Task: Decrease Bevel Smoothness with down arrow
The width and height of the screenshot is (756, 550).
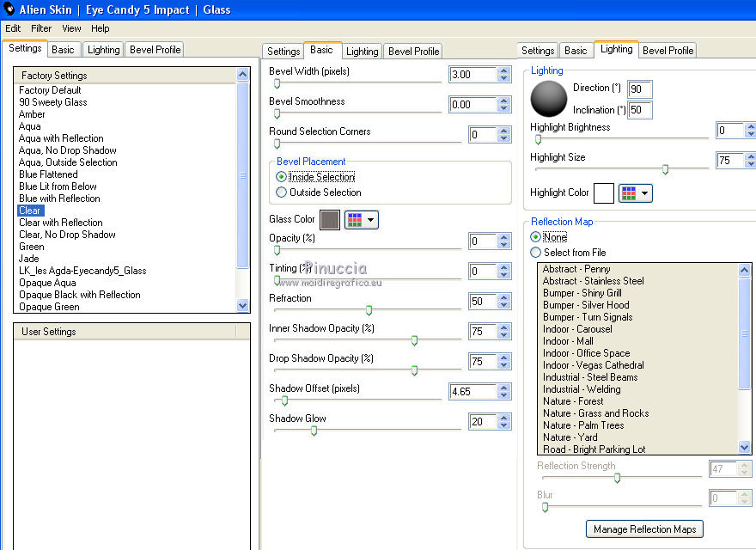Action: [503, 108]
